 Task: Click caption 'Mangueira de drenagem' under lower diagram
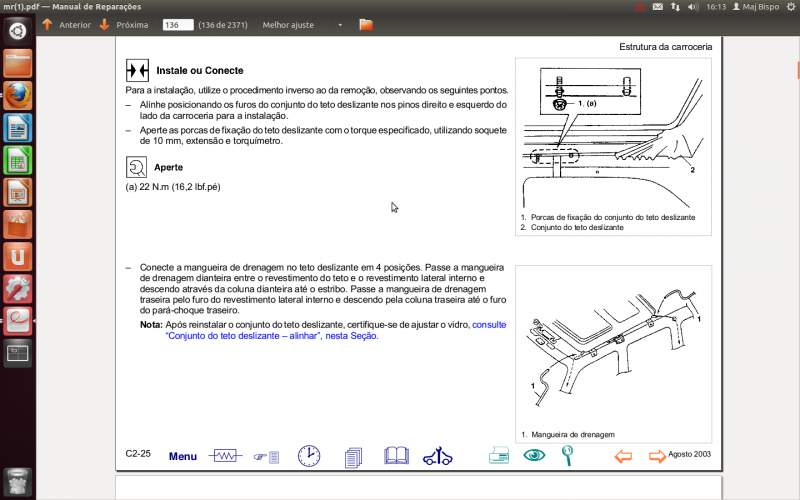(x=573, y=435)
